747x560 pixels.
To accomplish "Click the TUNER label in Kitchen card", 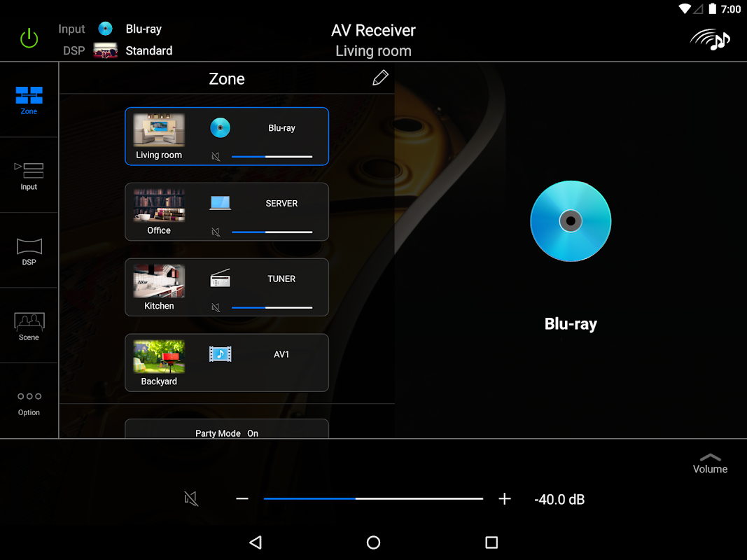I will pyautogui.click(x=281, y=279).
